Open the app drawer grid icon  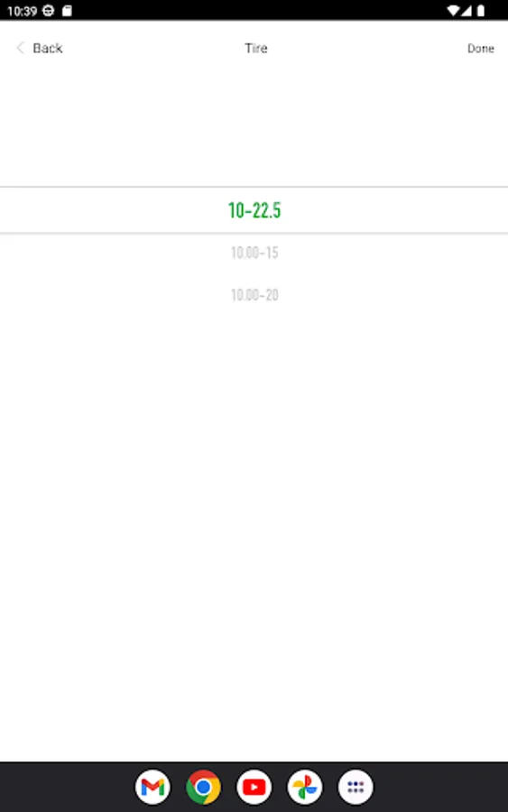coord(356,787)
